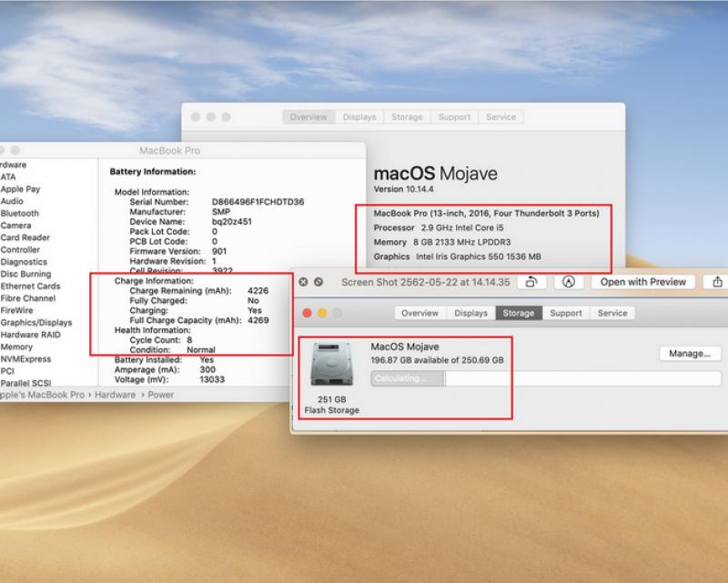This screenshot has height=583, width=728.
Task: Select Ethernet Cards in the sidebar
Action: pos(30,286)
